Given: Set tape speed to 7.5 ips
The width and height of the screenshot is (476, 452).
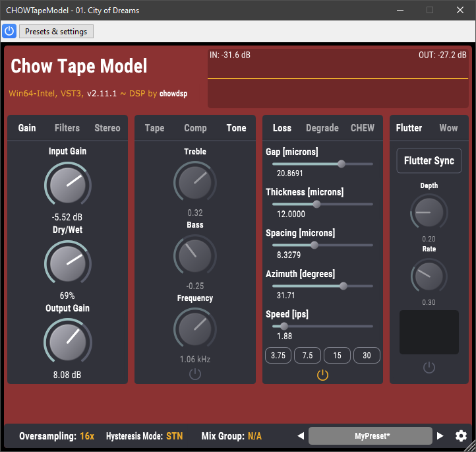Looking at the screenshot, I should (307, 356).
